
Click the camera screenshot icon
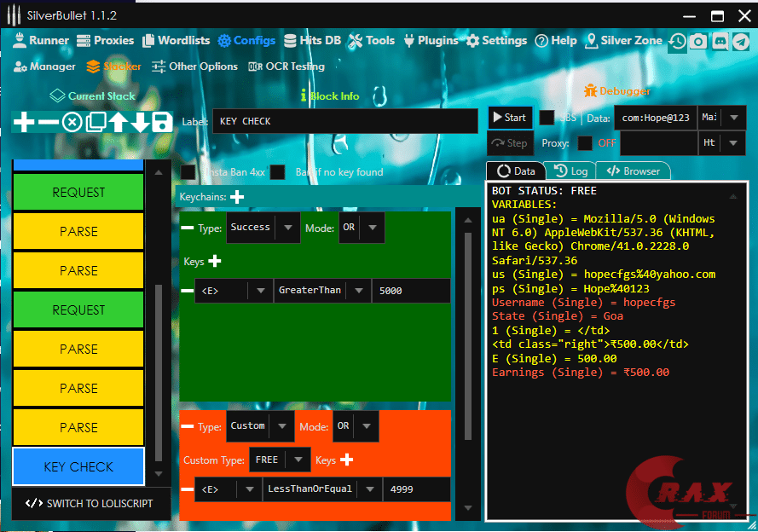coord(698,41)
